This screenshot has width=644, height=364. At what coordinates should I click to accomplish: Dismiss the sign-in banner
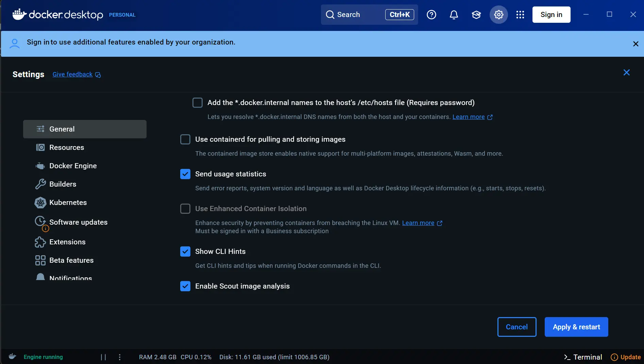click(x=635, y=44)
